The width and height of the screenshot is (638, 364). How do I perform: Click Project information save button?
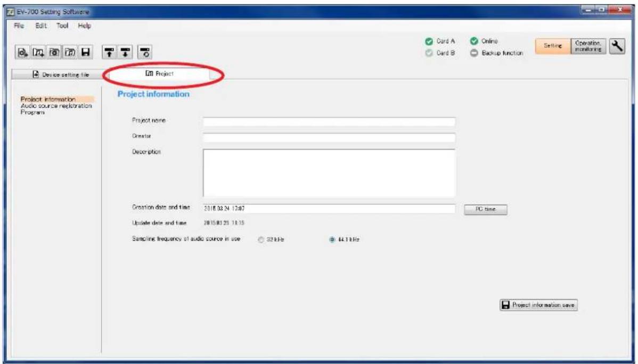point(538,305)
